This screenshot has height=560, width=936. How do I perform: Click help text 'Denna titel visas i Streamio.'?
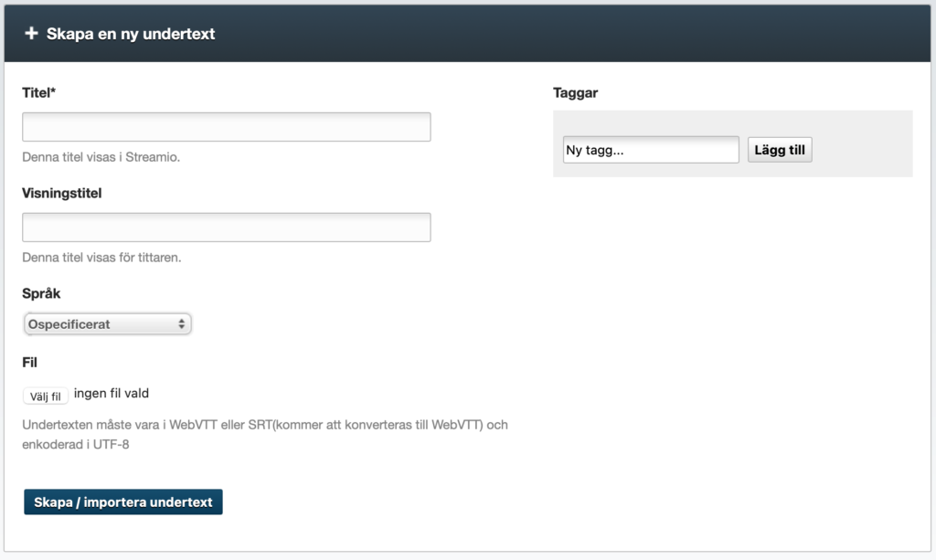[101, 157]
